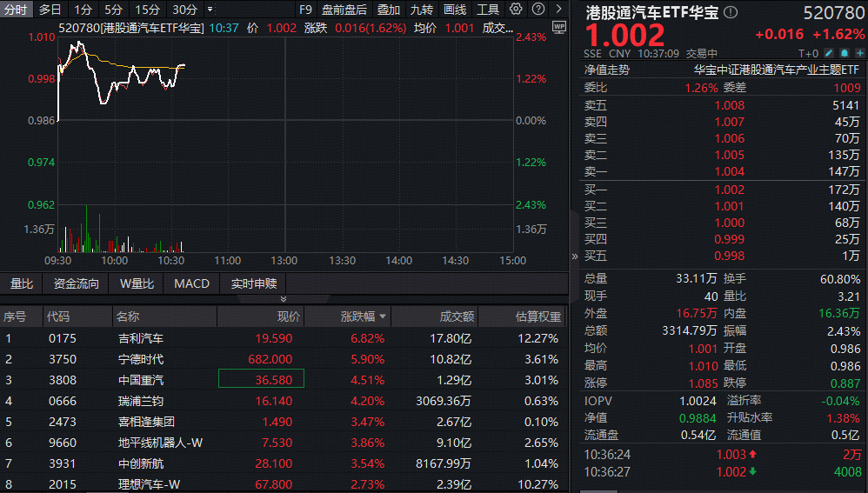Toggle 盘前盘后 pre/post market display
Viewport: 868px width, 493px height.
[344, 10]
